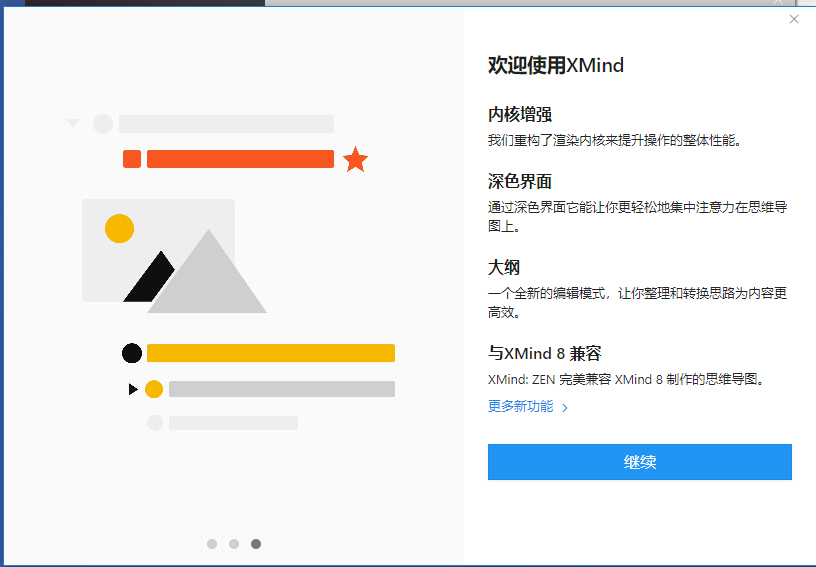This screenshot has height=567, width=816.
Task: Click the 大纲 heading
Action: pos(504,267)
